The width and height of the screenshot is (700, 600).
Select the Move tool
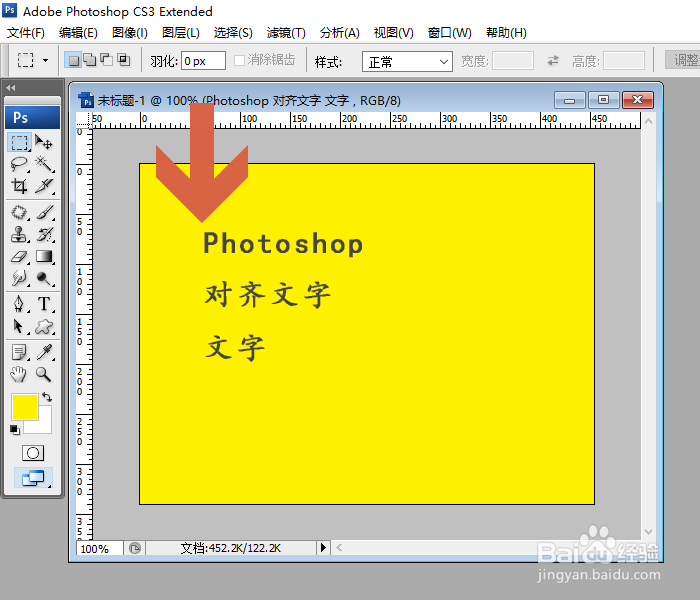pyautogui.click(x=44, y=143)
